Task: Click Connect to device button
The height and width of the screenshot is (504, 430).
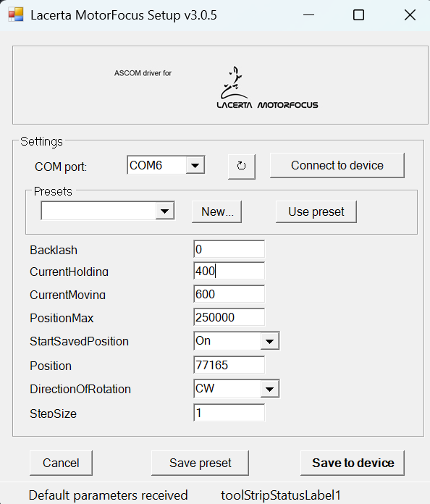Action: point(337,166)
